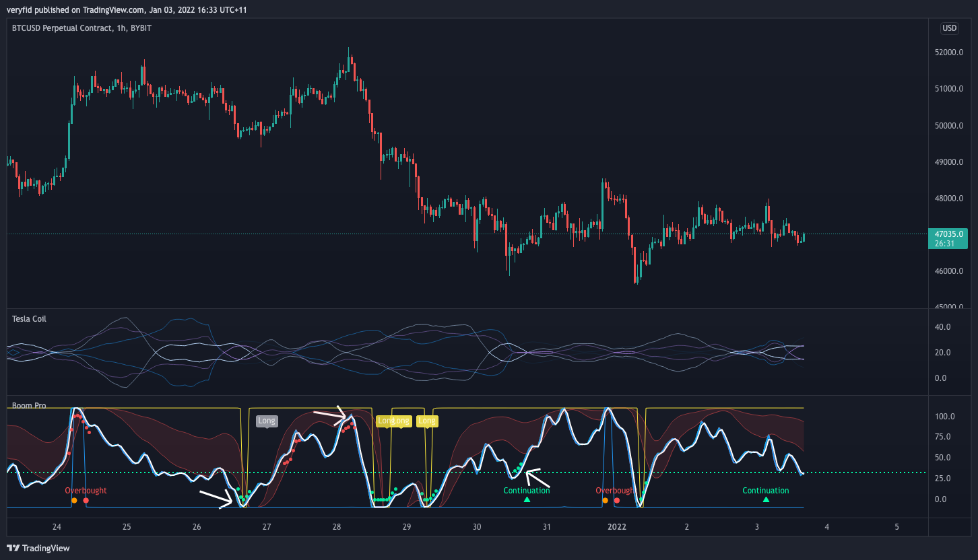Click date label 26 on time axis
Screen dimensions: 978x560
197,527
